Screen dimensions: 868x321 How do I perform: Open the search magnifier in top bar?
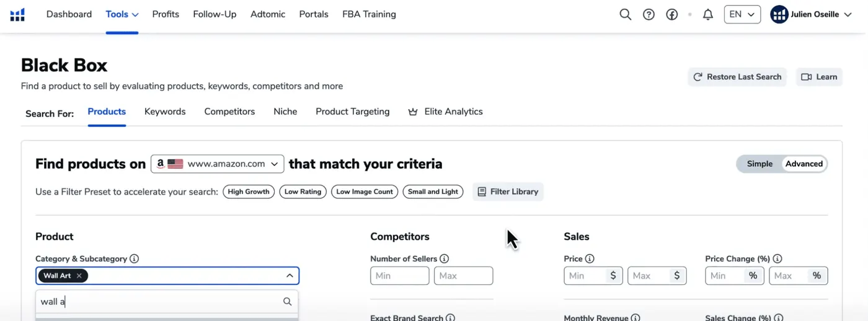625,14
